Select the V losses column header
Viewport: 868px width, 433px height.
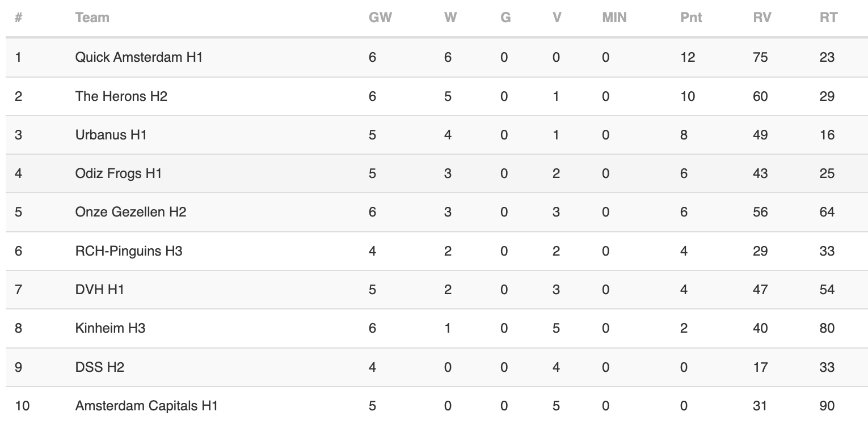557,18
